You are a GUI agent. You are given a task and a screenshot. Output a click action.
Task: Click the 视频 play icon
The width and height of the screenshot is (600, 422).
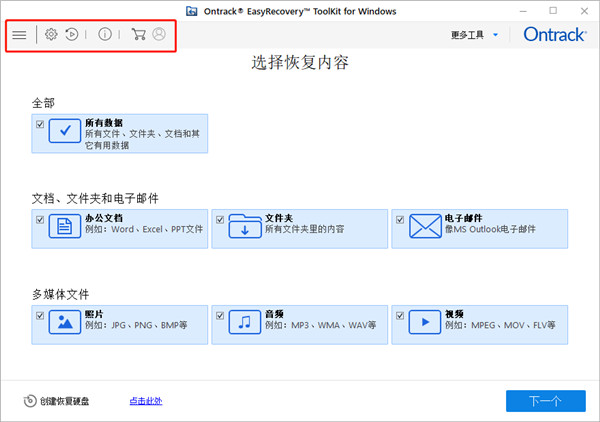[425, 322]
